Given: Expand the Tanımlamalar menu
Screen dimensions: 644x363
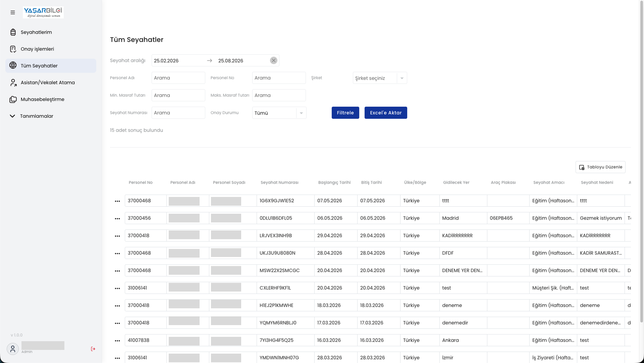Looking at the screenshot, I should (51, 116).
